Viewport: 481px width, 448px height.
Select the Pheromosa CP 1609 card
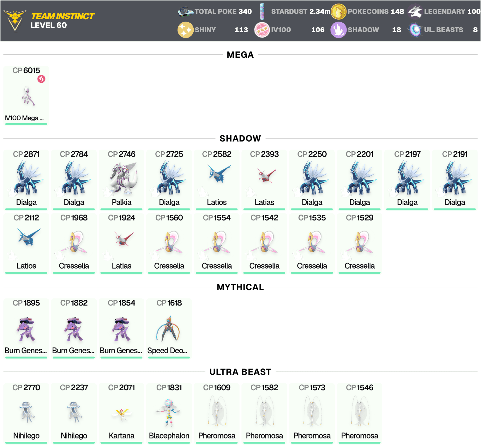pyautogui.click(x=216, y=413)
